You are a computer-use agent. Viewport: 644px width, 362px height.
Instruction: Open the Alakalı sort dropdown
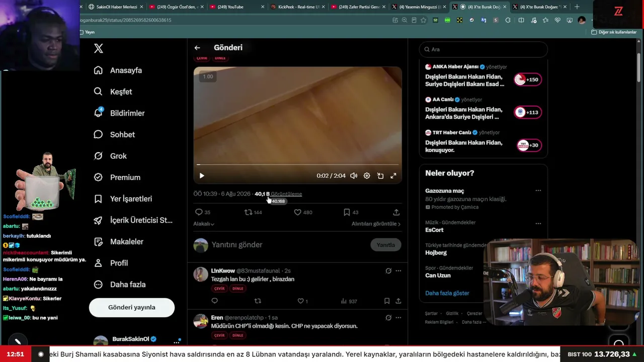pos(204,224)
